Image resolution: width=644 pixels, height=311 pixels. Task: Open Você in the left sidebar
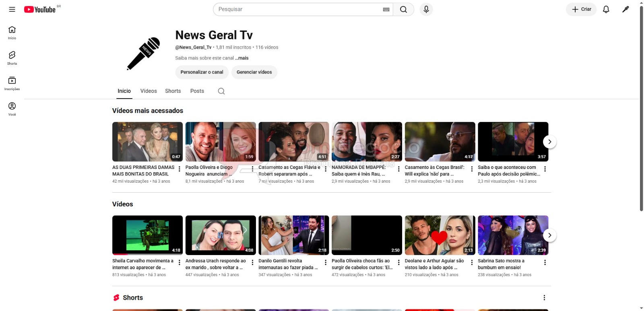(x=12, y=109)
